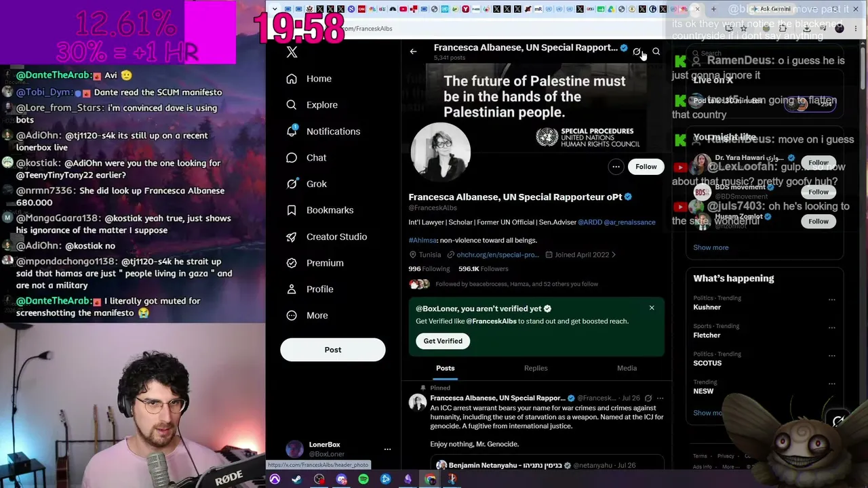The image size is (868, 488).
Task: Open the quoted Benjamin Netanyahu post
Action: coord(547,462)
